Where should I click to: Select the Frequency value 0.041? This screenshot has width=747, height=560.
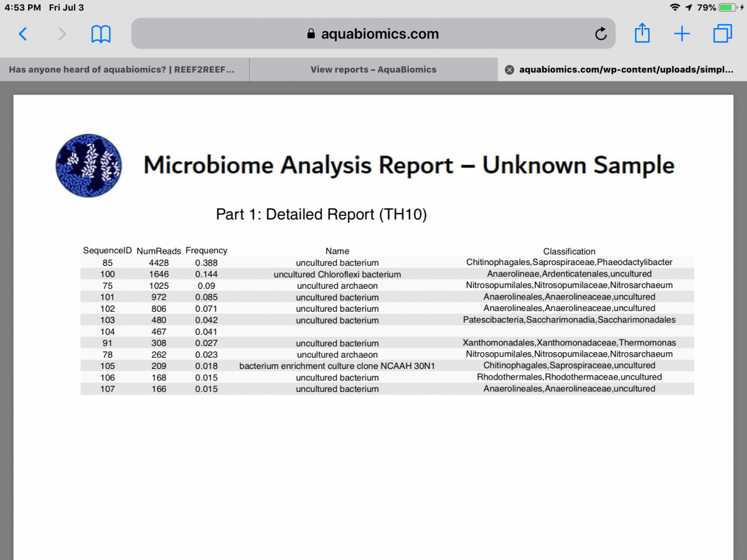[x=207, y=332]
